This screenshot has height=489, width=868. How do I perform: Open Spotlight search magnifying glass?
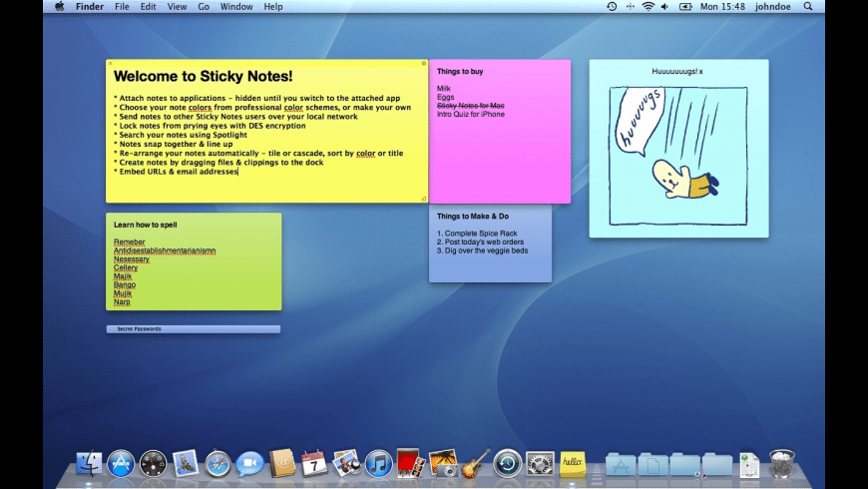click(x=808, y=6)
